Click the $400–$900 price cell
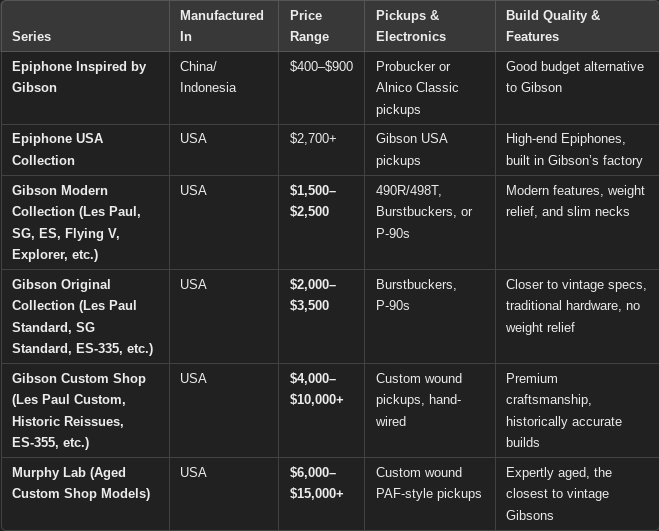Viewport: 659px width, 531px height. [x=321, y=66]
